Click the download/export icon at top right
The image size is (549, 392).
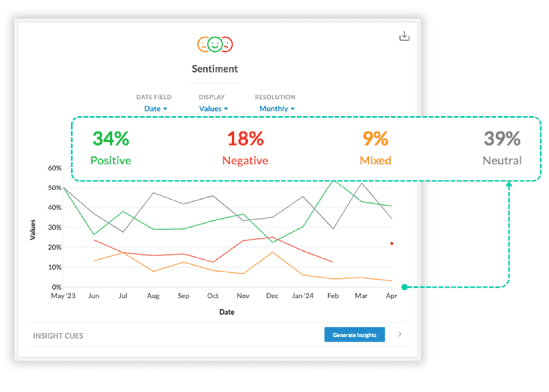(x=405, y=36)
